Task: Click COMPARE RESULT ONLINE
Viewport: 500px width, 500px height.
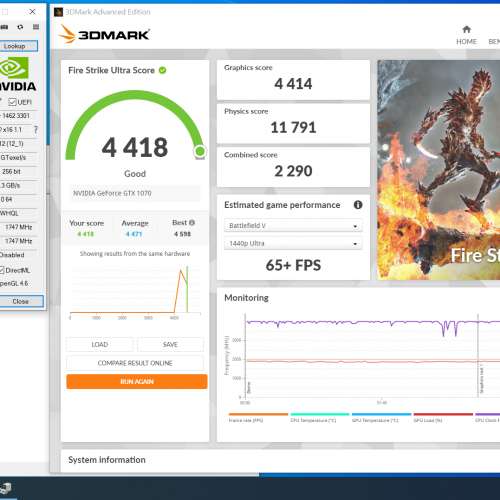Action: (x=135, y=363)
